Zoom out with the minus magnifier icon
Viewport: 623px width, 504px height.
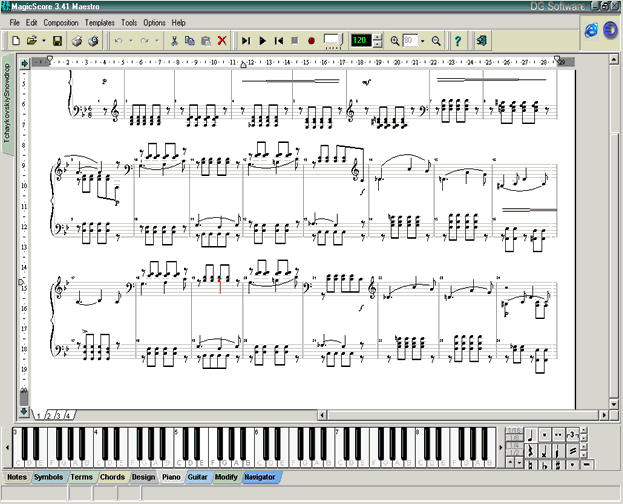click(x=436, y=41)
